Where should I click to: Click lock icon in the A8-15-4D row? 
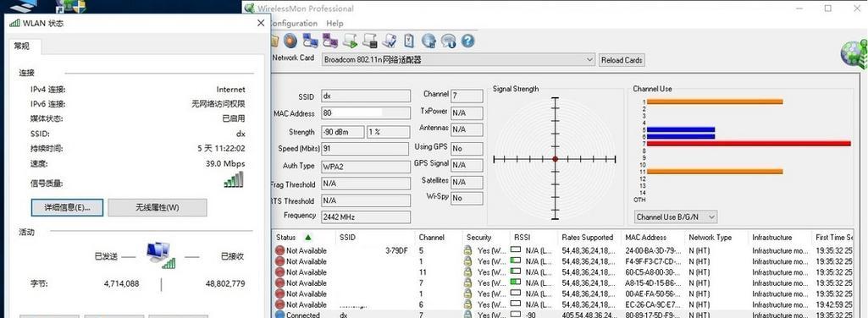[467, 282]
